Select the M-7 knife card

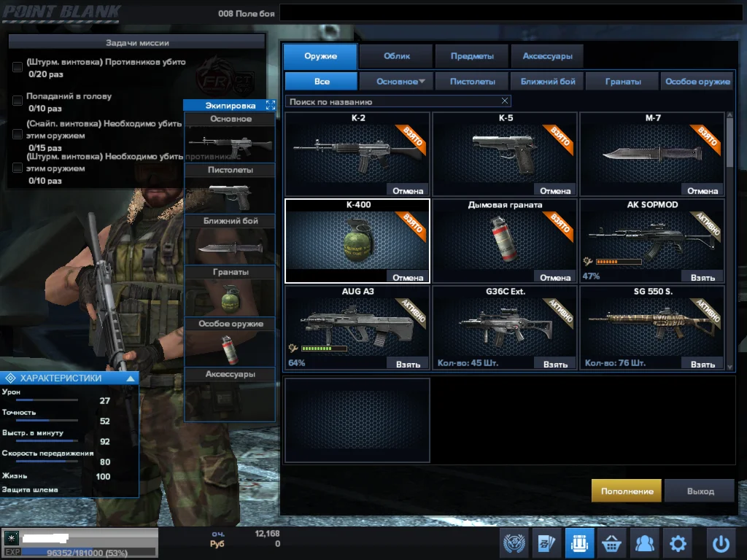tap(652, 154)
